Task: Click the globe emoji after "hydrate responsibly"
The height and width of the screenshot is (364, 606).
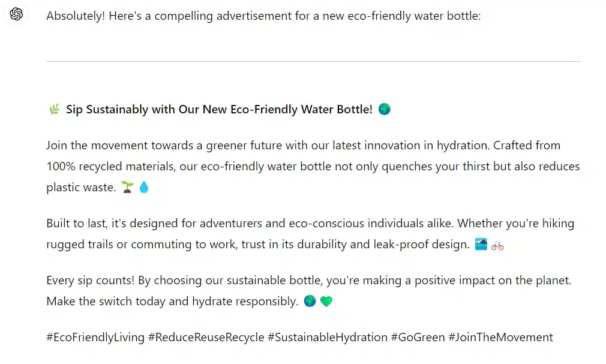Action: point(310,302)
